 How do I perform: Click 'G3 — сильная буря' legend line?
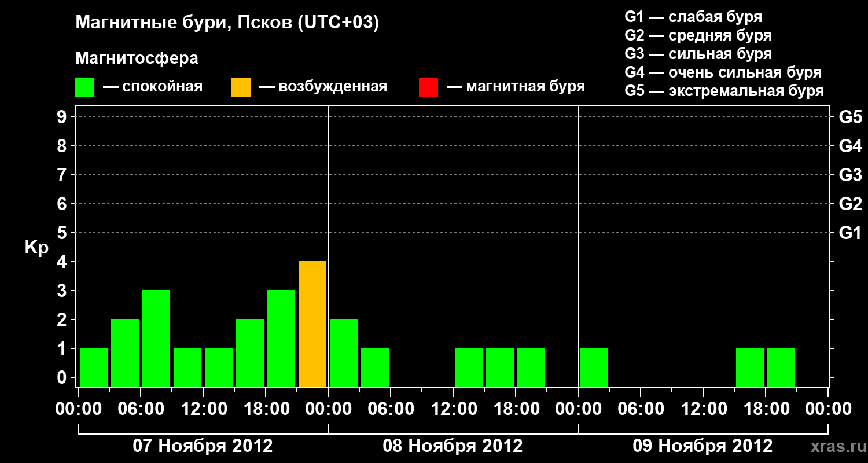click(698, 54)
